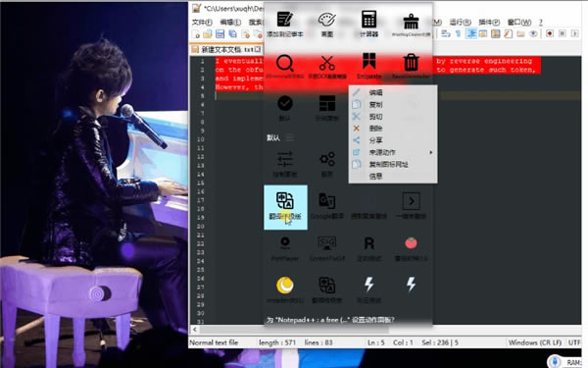
Task: Expand the 来源动作 submenu arrow
Action: [431, 152]
